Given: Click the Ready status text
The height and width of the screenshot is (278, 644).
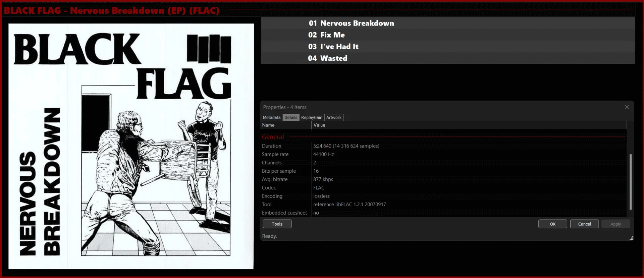Looking at the screenshot, I should click(269, 236).
